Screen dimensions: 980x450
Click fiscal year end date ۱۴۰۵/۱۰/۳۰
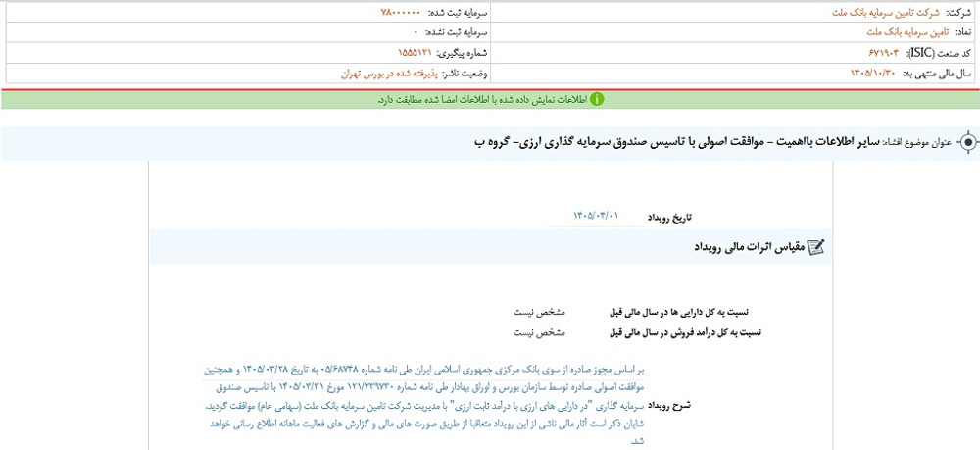pyautogui.click(x=873, y=74)
